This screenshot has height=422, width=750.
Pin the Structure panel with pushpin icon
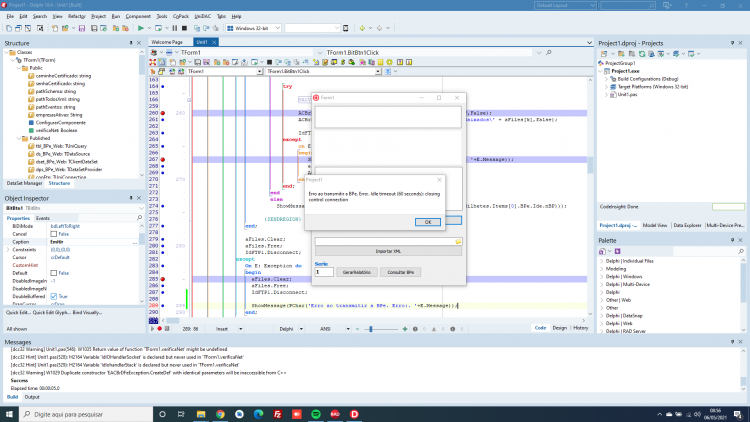[131, 43]
